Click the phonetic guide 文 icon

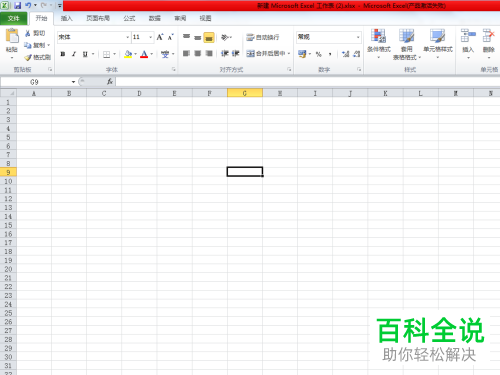coord(165,54)
